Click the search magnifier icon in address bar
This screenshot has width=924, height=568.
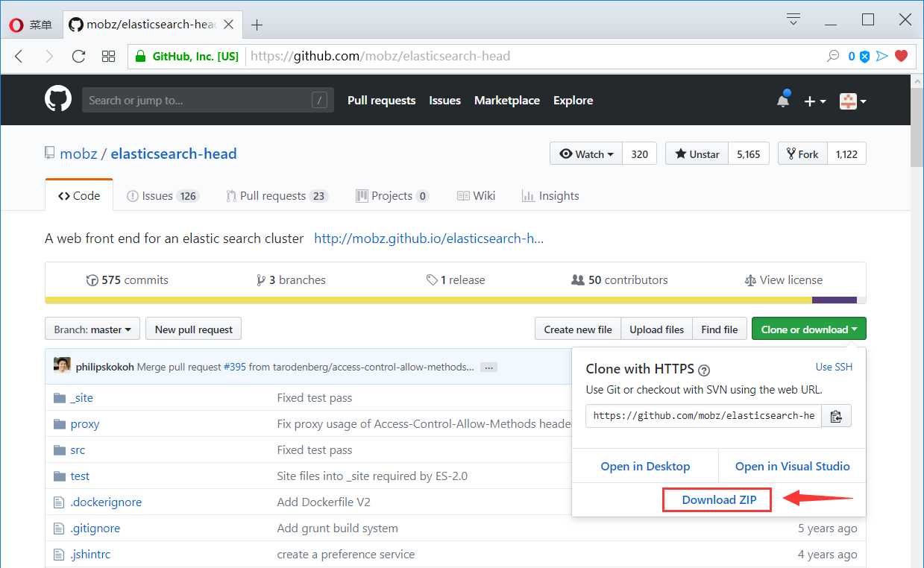coord(833,56)
